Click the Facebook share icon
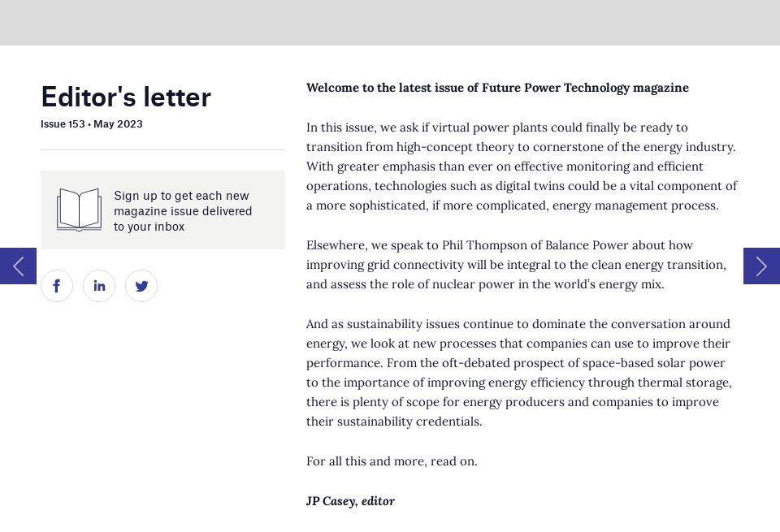The image size is (780, 532). 57,286
